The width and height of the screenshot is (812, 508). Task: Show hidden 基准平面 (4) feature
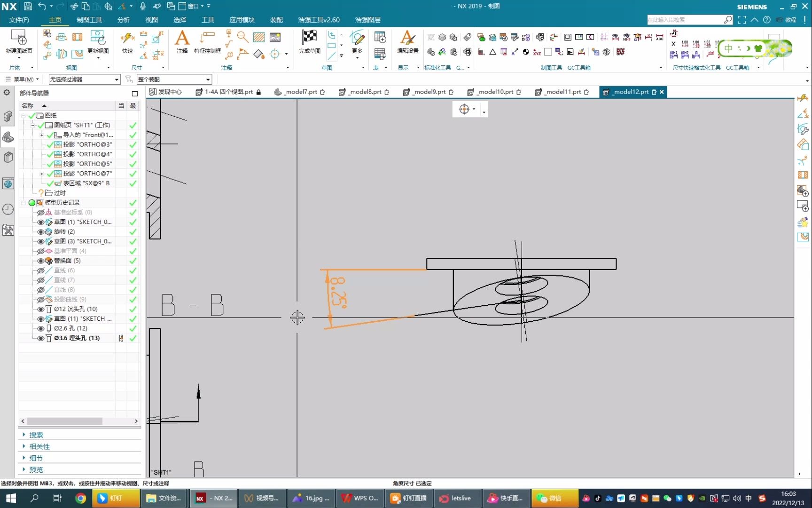point(41,251)
